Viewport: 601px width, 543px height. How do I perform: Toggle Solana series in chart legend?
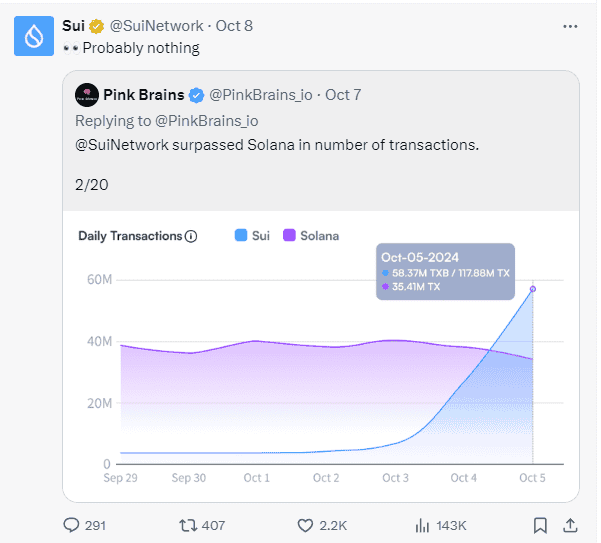(311, 235)
